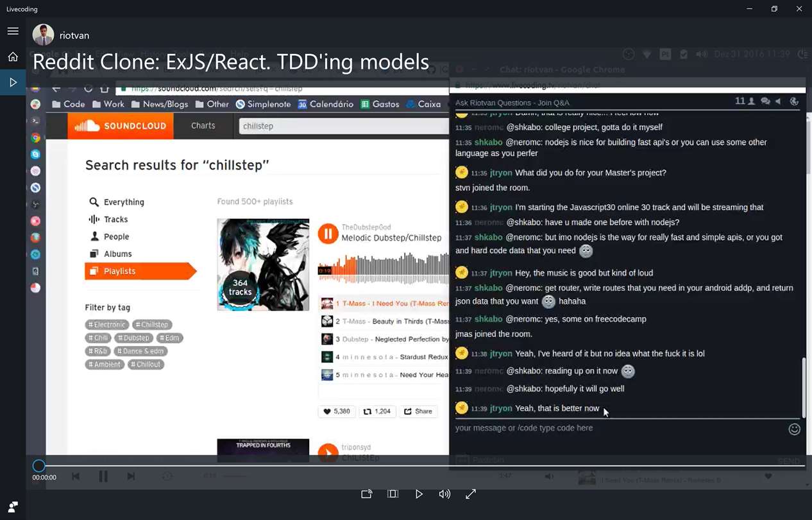The width and height of the screenshot is (812, 520).
Task: Open Skype from the desktop dock
Action: click(x=35, y=154)
